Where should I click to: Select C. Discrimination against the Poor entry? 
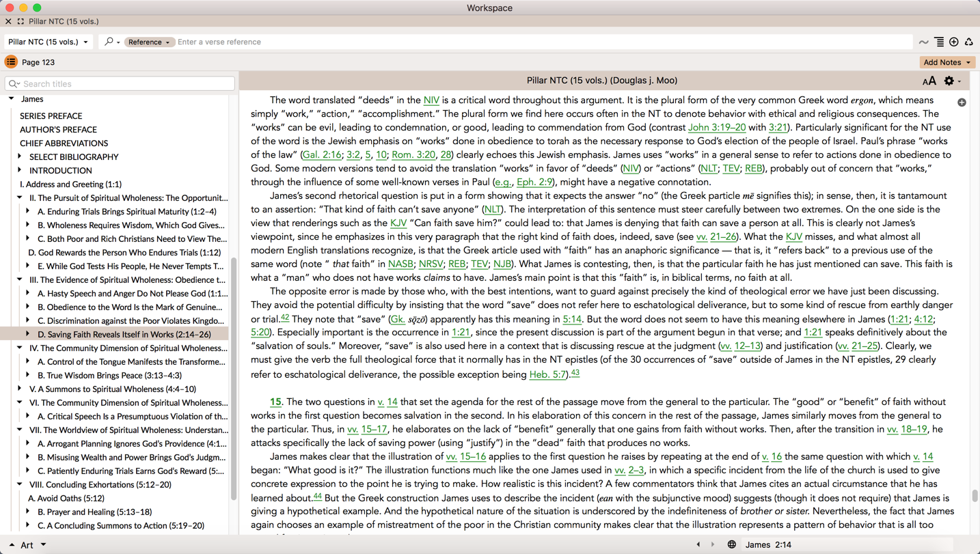pos(131,321)
